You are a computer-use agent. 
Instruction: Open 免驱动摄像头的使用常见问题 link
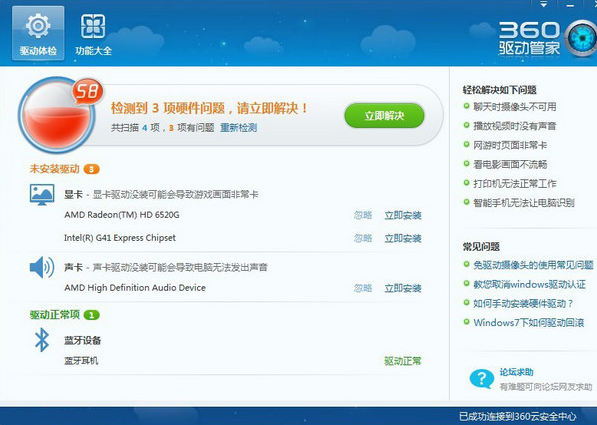[x=533, y=265]
